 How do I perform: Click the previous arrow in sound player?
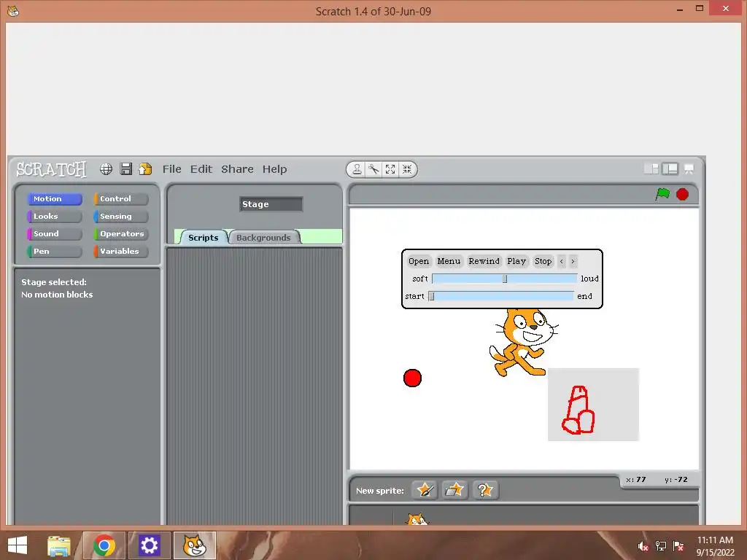pyautogui.click(x=562, y=261)
